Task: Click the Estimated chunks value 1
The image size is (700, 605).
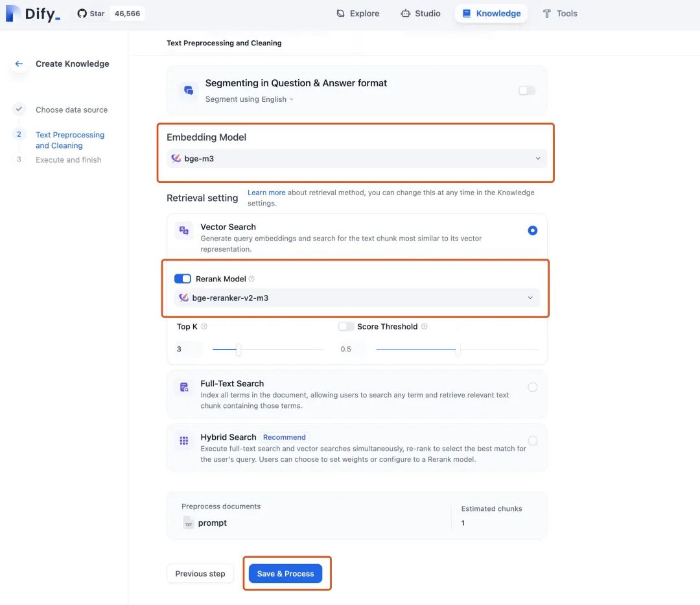Action: click(x=463, y=523)
